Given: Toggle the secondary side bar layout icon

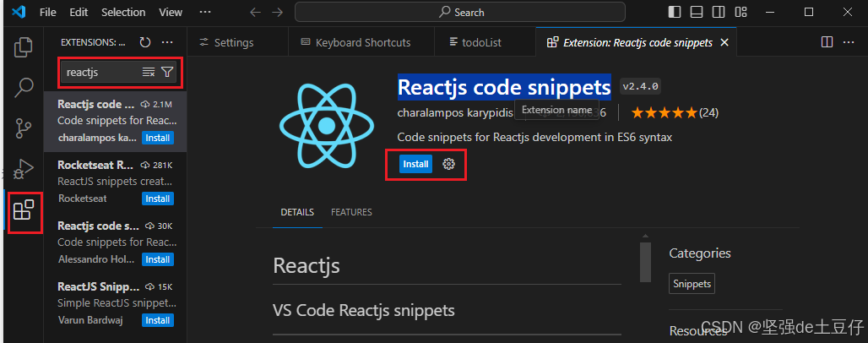Looking at the screenshot, I should [x=719, y=12].
